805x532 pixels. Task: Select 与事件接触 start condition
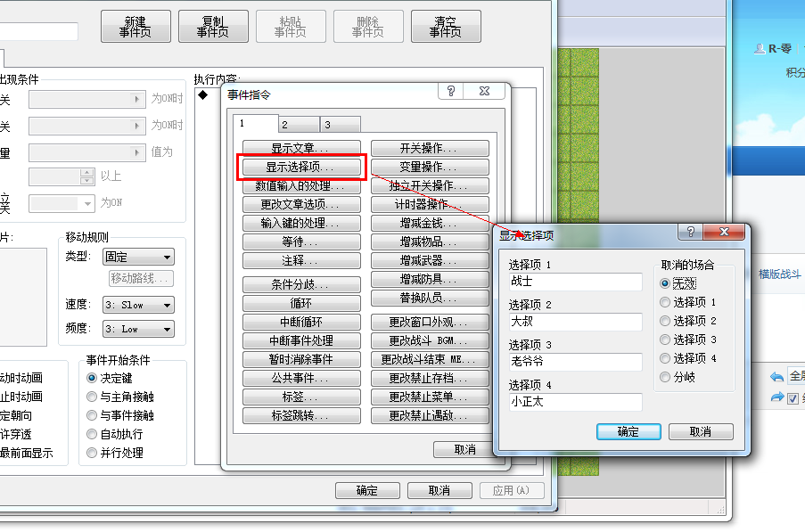coord(120,415)
